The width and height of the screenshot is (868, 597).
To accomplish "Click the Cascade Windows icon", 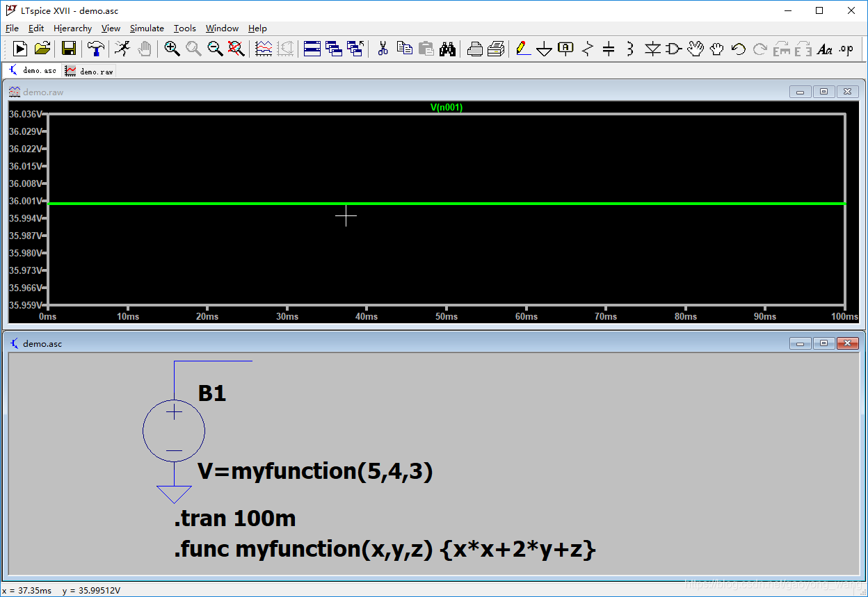I will 334,49.
